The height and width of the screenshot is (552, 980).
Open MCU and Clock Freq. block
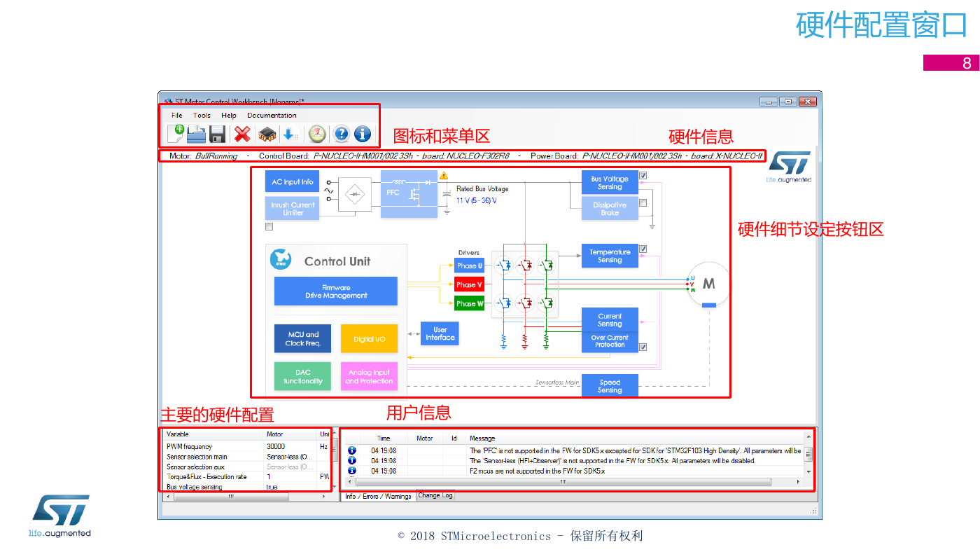(x=302, y=338)
